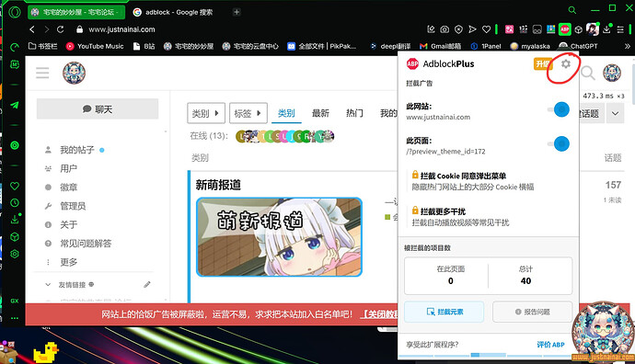This screenshot has width=635, height=364.
Task: Open Adblock Plus settings gear
Action: click(566, 64)
